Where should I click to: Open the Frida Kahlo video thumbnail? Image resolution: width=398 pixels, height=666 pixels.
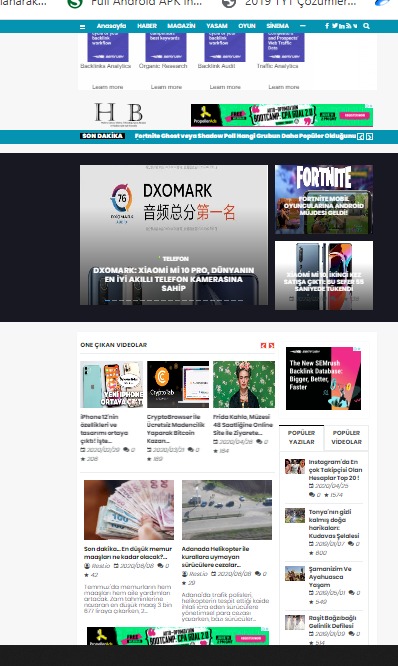244,384
